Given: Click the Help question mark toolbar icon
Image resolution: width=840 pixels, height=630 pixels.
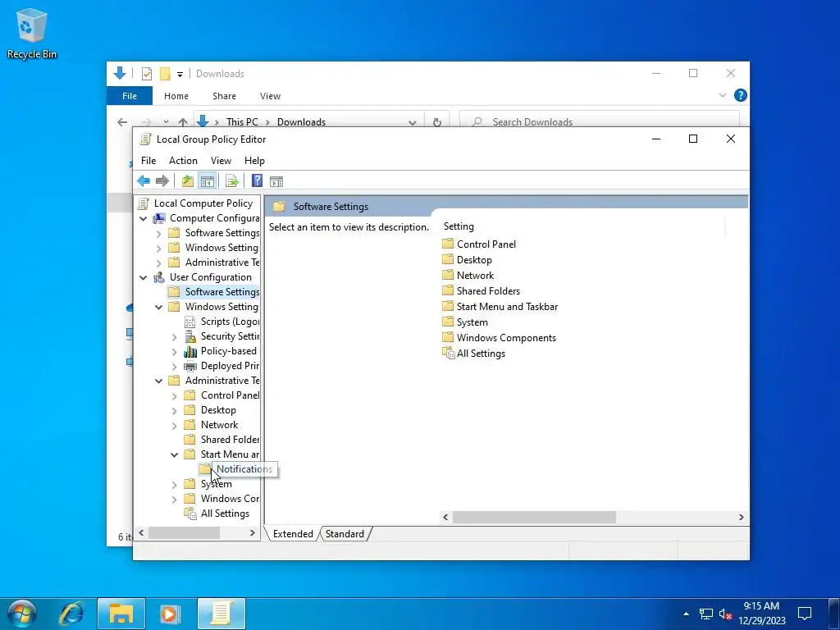Looking at the screenshot, I should [257, 181].
